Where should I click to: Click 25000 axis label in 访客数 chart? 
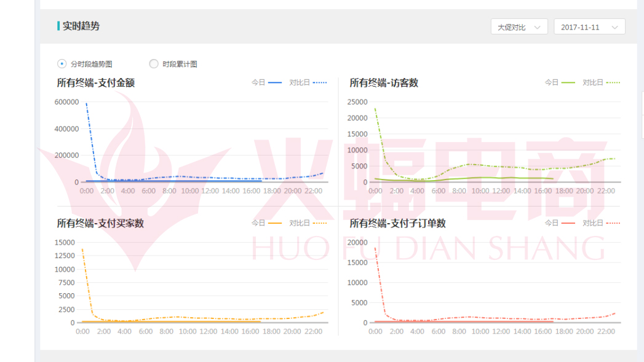(357, 102)
